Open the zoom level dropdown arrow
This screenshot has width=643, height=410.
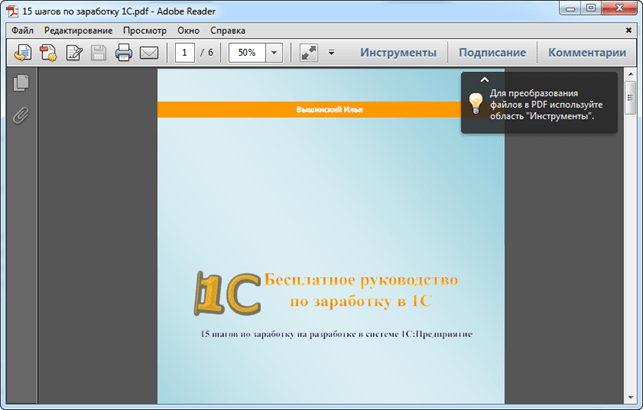[274, 53]
